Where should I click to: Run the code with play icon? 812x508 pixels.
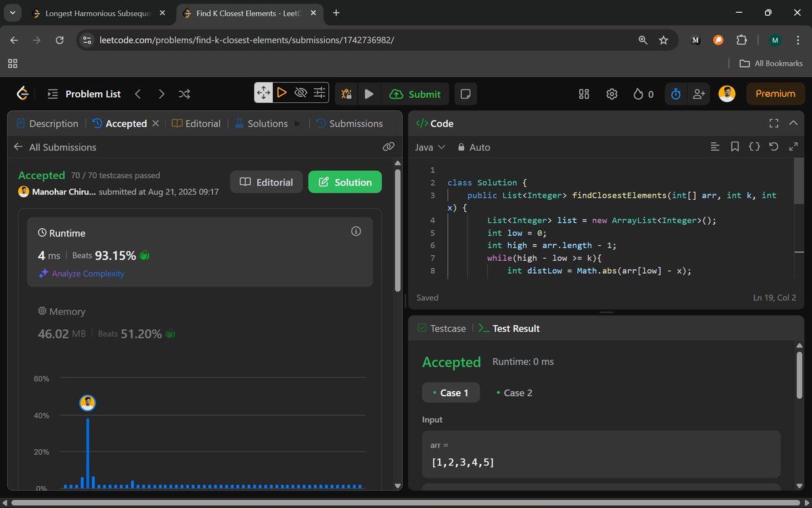coord(369,94)
